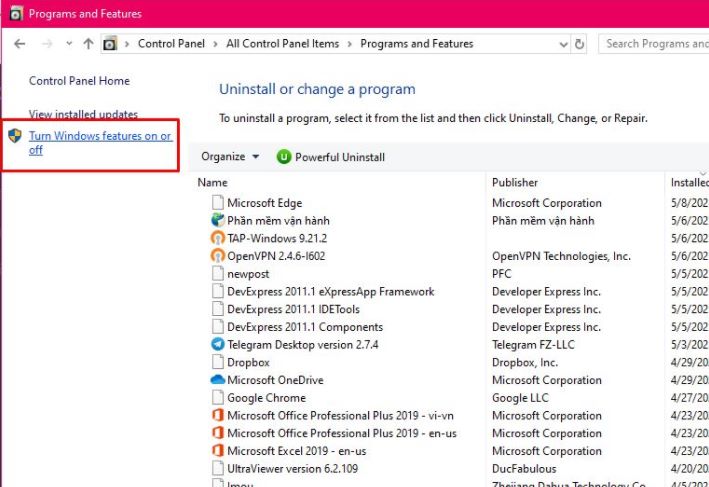Select UltraViewer version 6.2.109 entry
This screenshot has height=487, width=709.
292,469
